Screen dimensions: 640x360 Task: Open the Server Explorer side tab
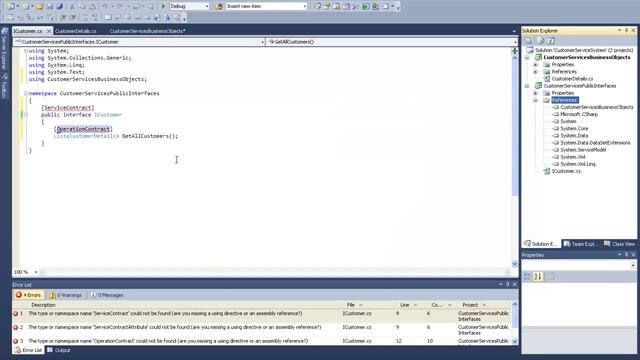(4, 49)
